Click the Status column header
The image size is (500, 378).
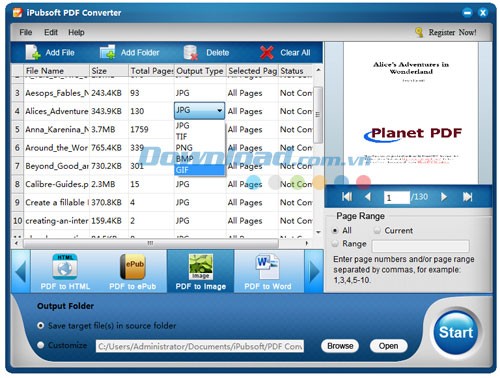pyautogui.click(x=296, y=71)
